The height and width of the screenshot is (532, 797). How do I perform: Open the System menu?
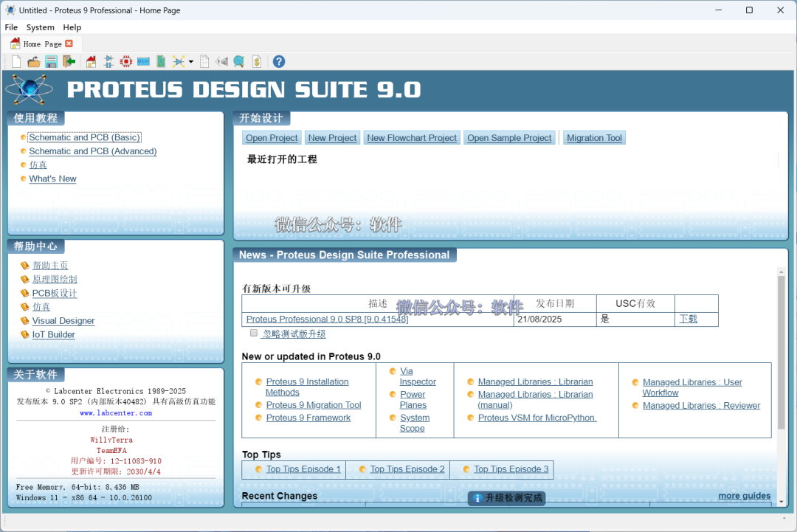pyautogui.click(x=40, y=27)
